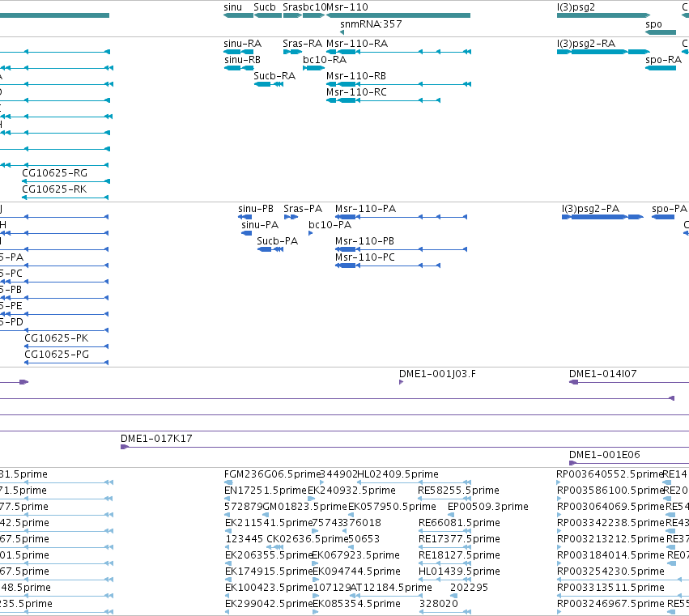Viewport: 689px width, 616px height.
Task: Click the Msr-110-PB protein label
Action: (x=364, y=241)
